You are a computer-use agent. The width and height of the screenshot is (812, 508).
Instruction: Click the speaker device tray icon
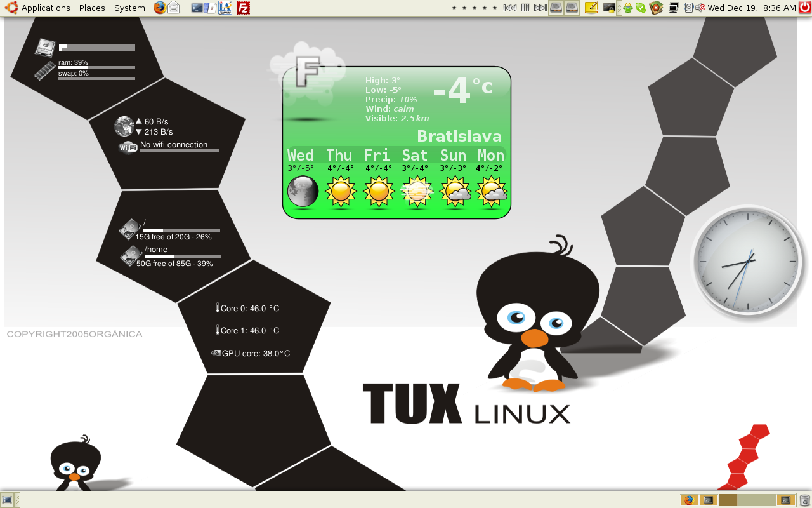pyautogui.click(x=689, y=8)
